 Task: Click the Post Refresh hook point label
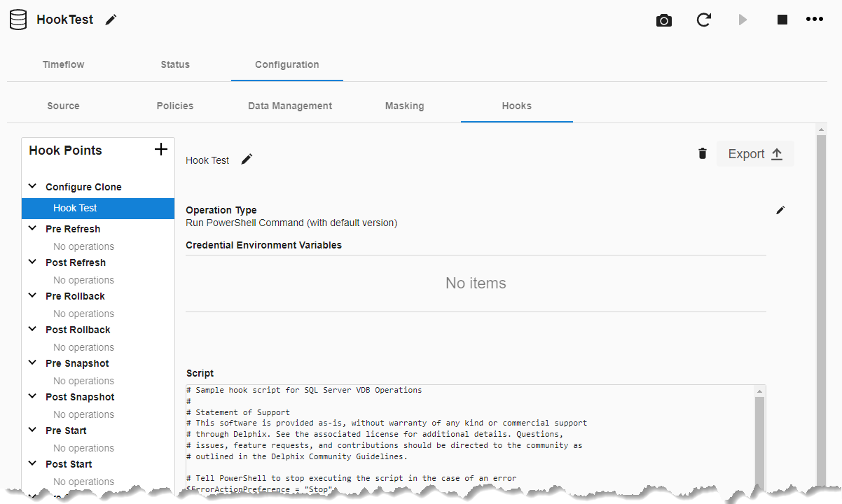[76, 262]
